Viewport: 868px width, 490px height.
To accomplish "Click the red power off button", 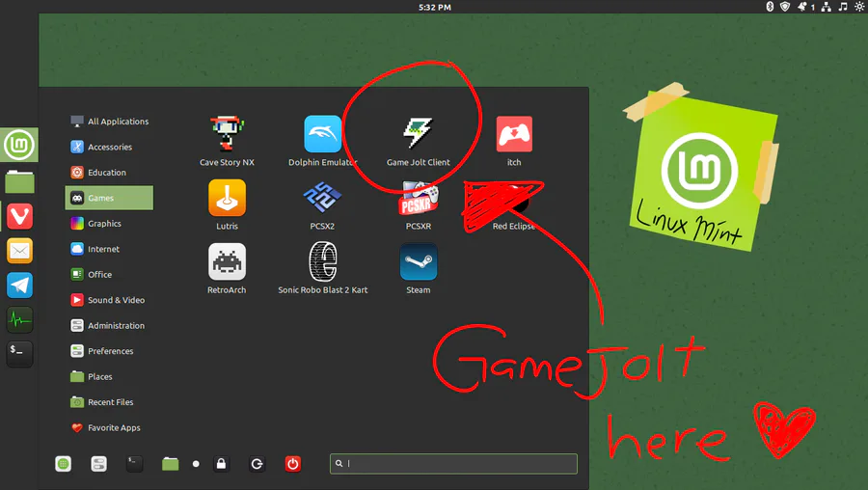I will [293, 463].
